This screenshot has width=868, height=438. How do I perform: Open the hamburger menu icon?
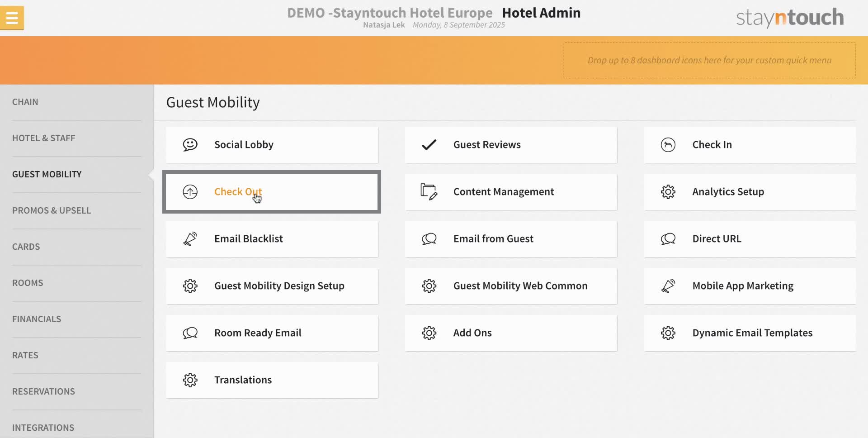pyautogui.click(x=12, y=18)
